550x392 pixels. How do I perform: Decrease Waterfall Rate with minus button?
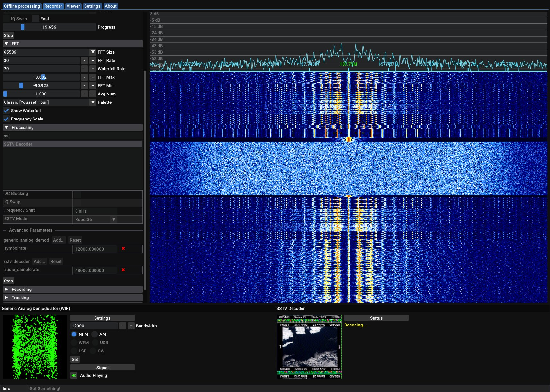tap(84, 69)
